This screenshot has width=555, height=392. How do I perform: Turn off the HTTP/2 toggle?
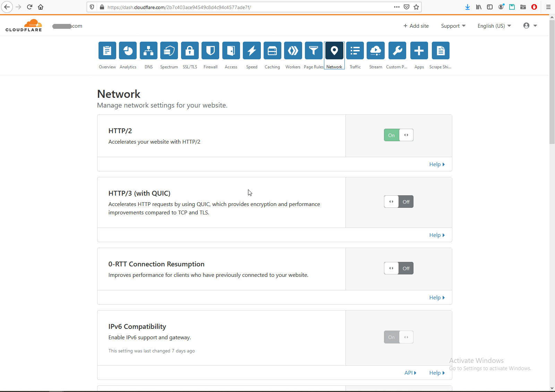click(x=399, y=135)
